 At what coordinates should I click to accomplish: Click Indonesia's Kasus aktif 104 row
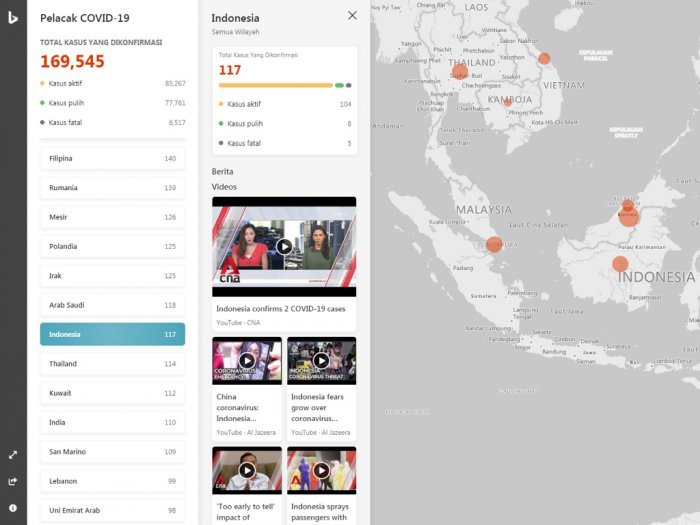click(285, 104)
